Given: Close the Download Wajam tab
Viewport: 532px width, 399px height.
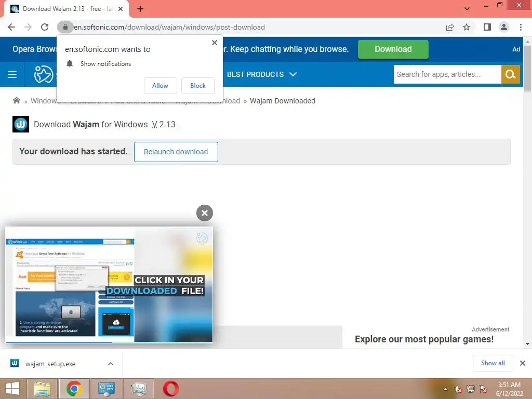Looking at the screenshot, I should [121, 9].
